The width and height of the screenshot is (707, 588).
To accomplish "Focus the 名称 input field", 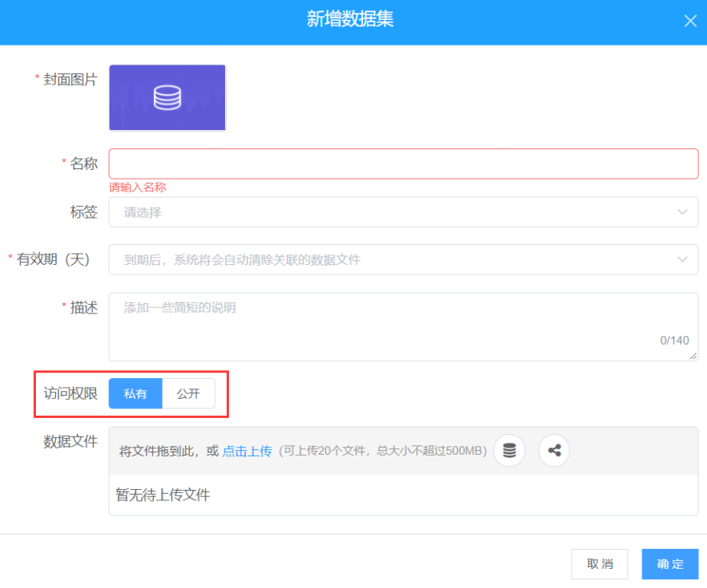I will [x=403, y=164].
